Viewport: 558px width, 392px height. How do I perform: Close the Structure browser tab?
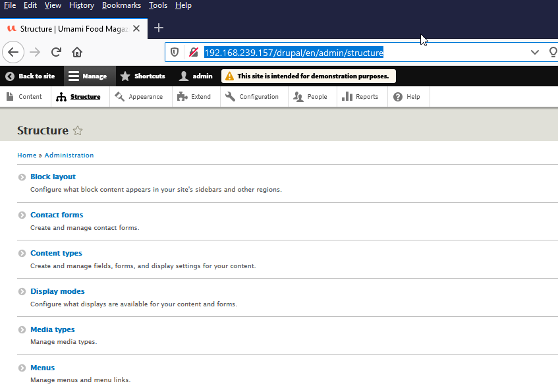136,28
